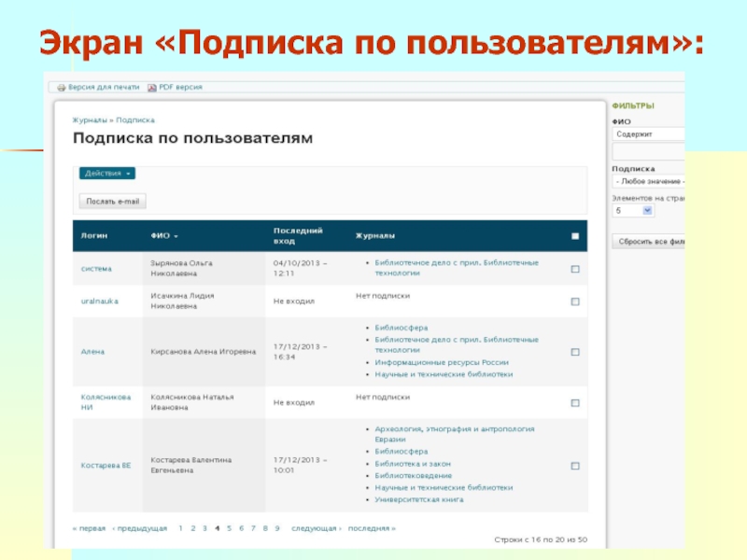Image resolution: width=747 pixels, height=560 pixels.
Task: Sort the table by ФИО column
Action: tap(164, 236)
